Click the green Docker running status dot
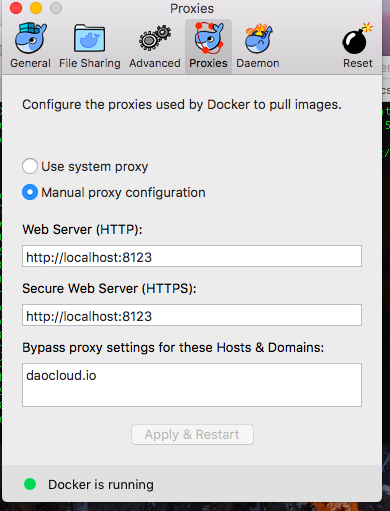 tap(30, 484)
